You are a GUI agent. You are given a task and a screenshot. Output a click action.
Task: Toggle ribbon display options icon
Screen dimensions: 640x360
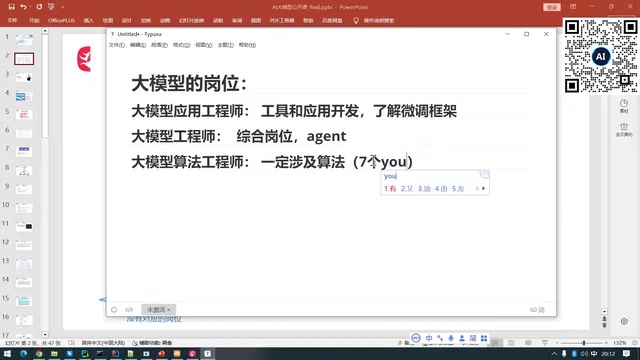[x=573, y=7]
